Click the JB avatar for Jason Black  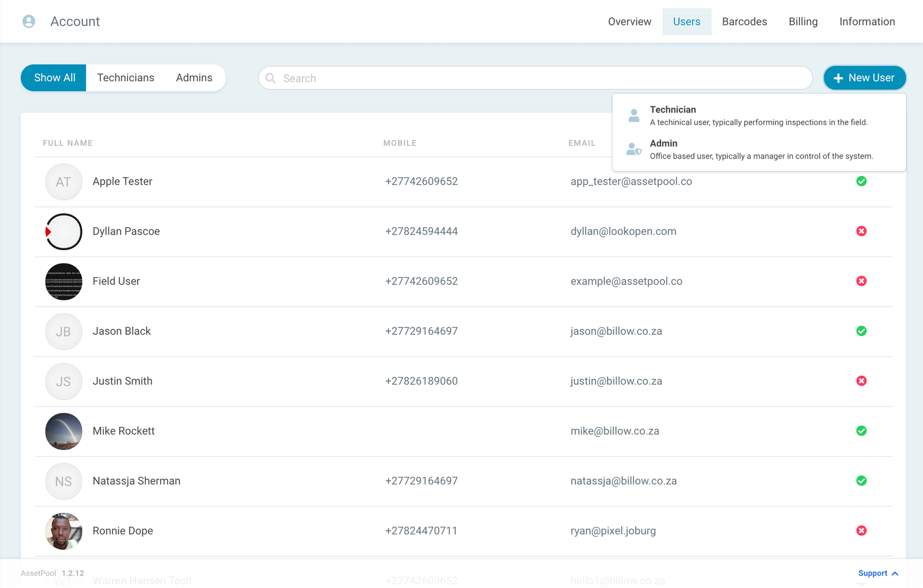(63, 331)
